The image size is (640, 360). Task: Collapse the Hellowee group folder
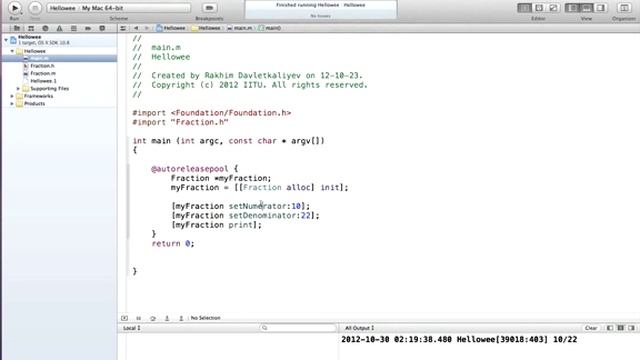coord(12,51)
